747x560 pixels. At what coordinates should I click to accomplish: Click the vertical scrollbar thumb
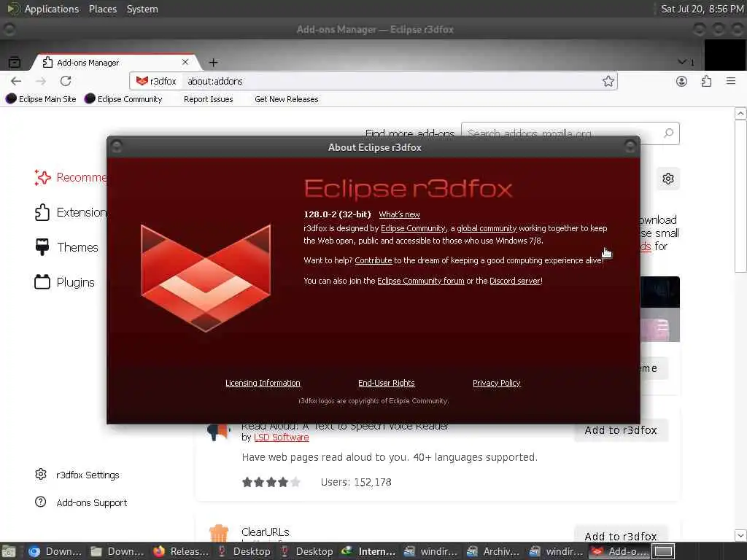coord(740,196)
